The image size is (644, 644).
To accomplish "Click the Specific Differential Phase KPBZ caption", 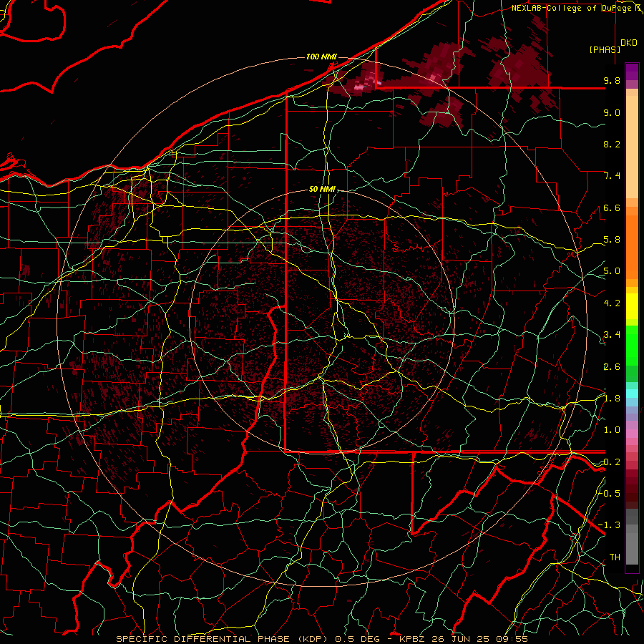I will click(321, 639).
